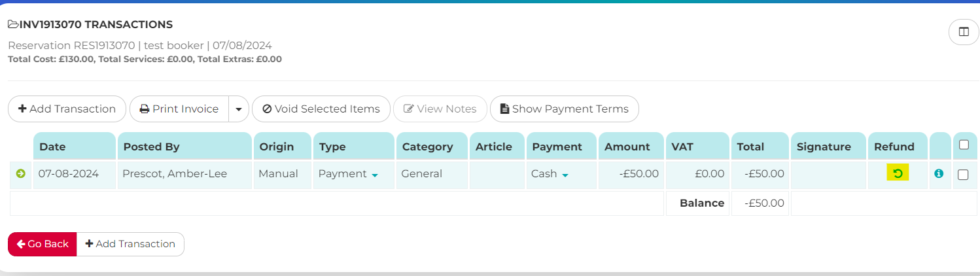
Task: Click the View Notes button
Action: click(x=440, y=109)
